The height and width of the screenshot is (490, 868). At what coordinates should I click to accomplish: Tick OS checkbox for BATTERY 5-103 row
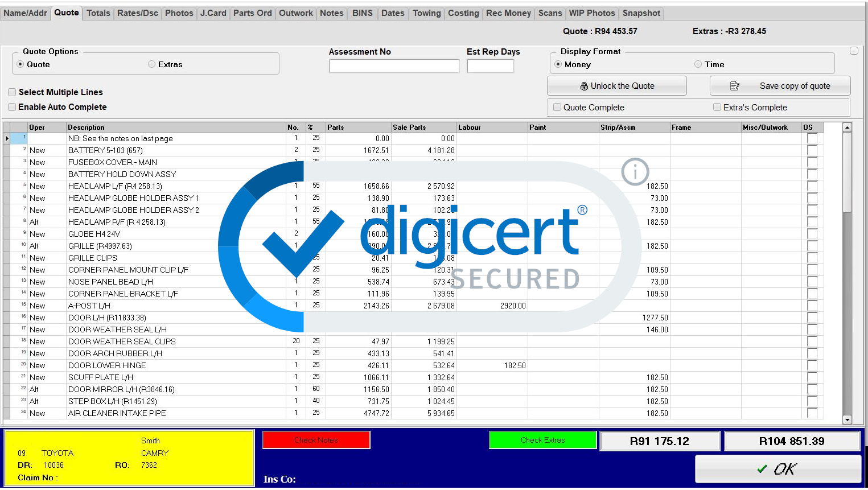coord(812,150)
